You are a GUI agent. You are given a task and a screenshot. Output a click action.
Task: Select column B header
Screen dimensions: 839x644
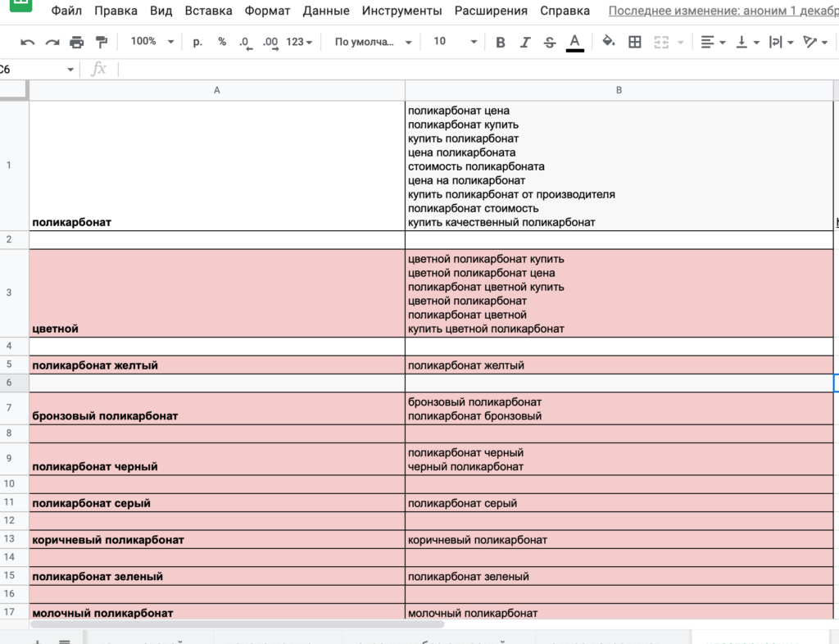tap(619, 90)
